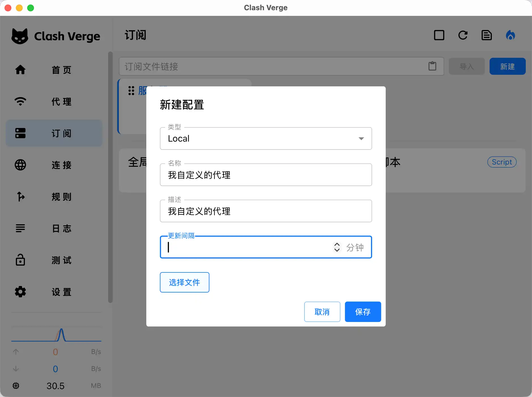Click the Clash core flame icon

510,35
